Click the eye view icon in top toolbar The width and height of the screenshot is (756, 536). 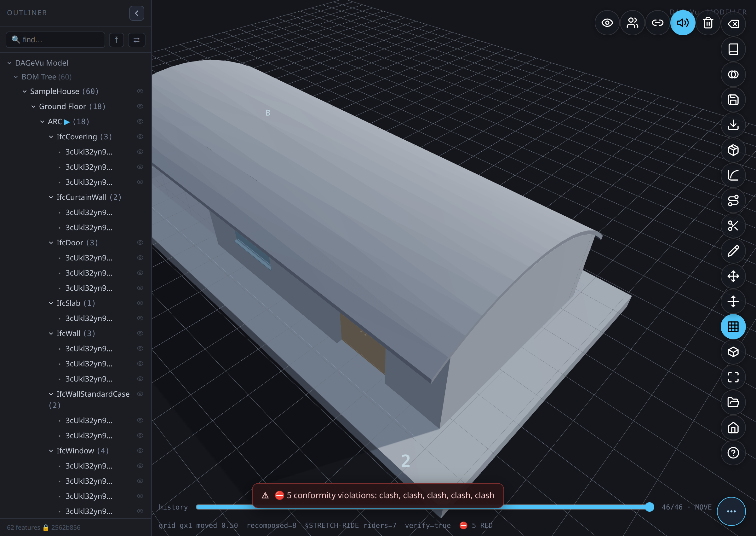pos(607,23)
